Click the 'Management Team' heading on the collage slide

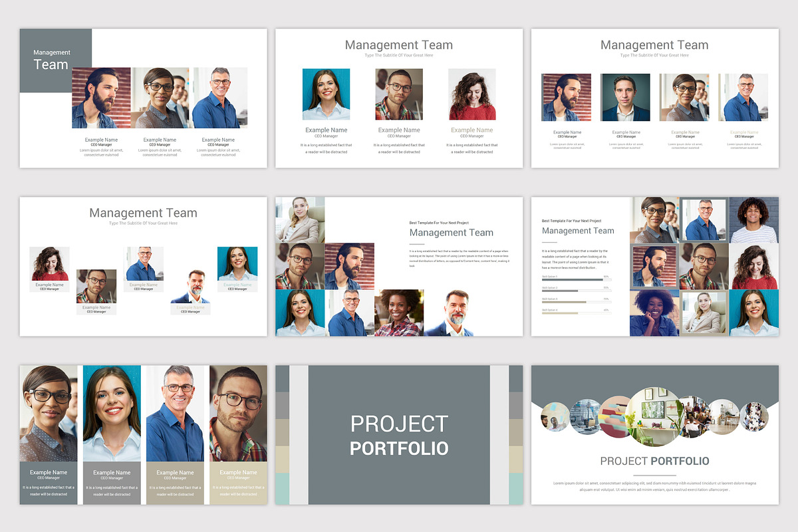[452, 233]
